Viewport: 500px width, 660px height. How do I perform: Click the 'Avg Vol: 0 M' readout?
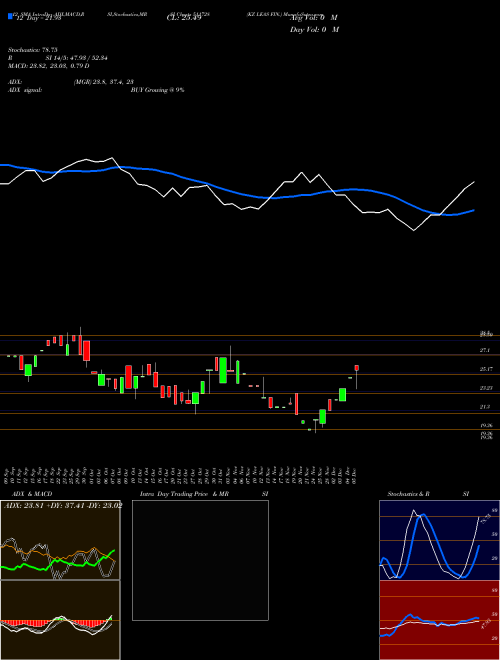point(314,18)
